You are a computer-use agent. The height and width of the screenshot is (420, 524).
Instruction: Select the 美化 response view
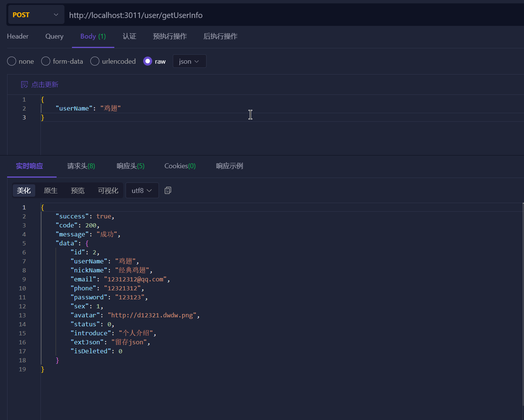24,190
